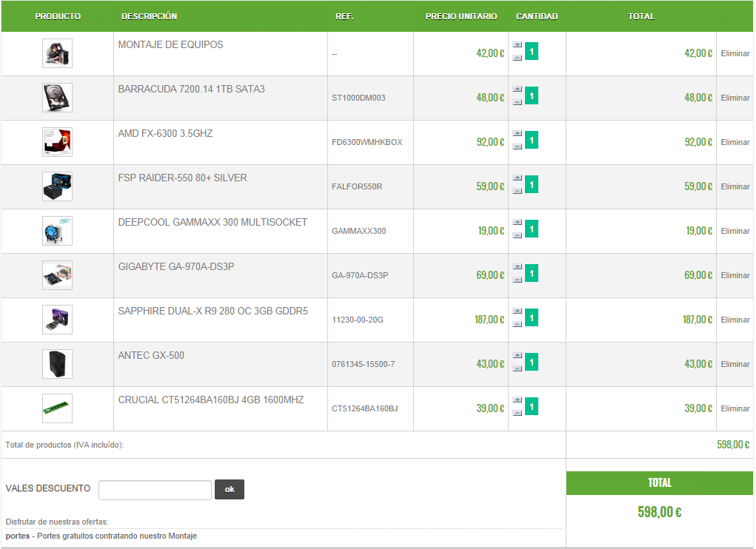Decrease quantity of ANTEC GX-500
Image resolution: width=756 pixels, height=549 pixels.
[518, 368]
